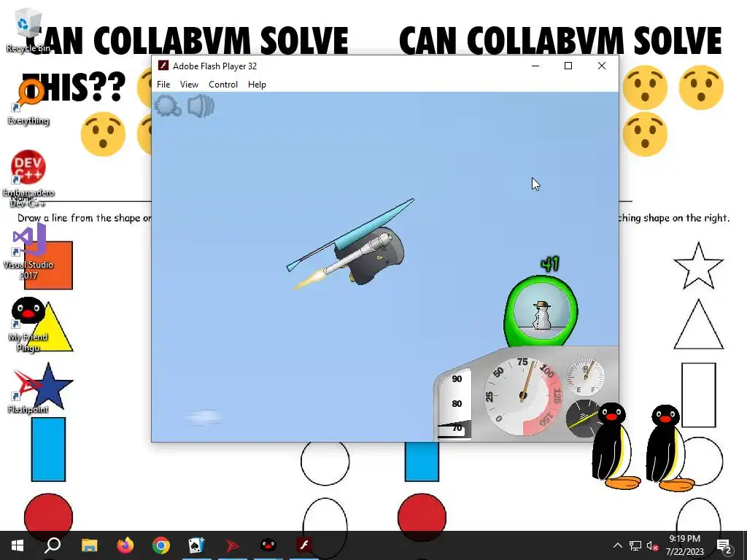Open the Solitaire taskbar icon
Screen dimensions: 747x560
pyautogui.click(x=196, y=545)
